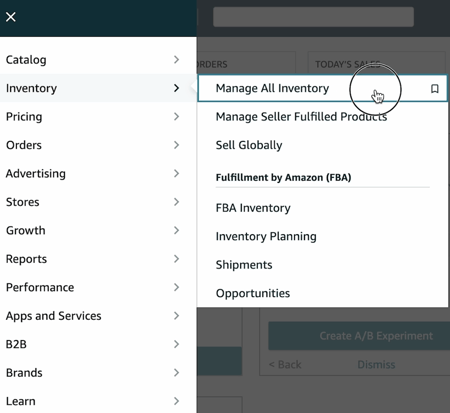Bookmark the Manage All Inventory page
Screen dimensions: 450x413
pos(435,89)
